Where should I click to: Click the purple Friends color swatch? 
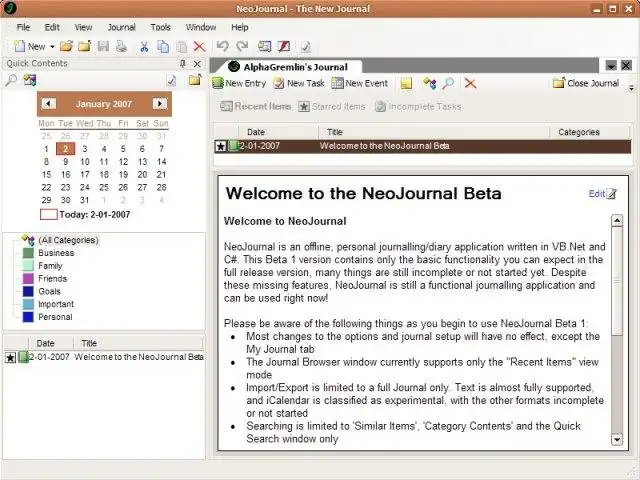click(28, 279)
